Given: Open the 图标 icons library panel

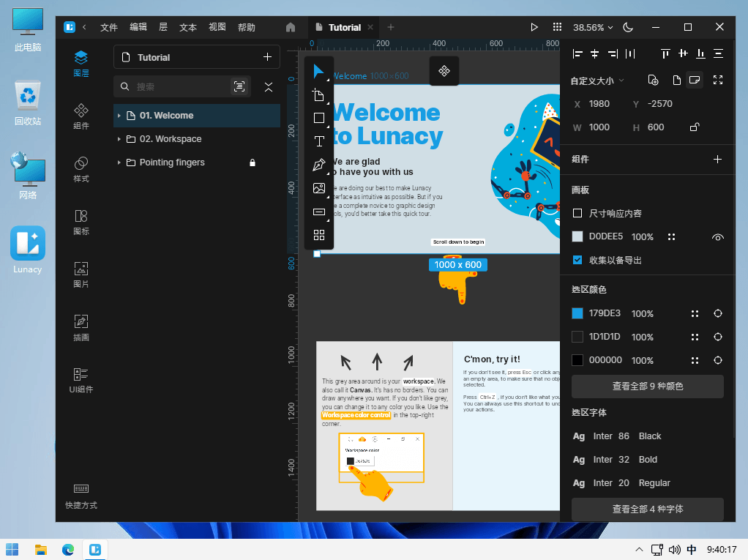Looking at the screenshot, I should coord(81,223).
